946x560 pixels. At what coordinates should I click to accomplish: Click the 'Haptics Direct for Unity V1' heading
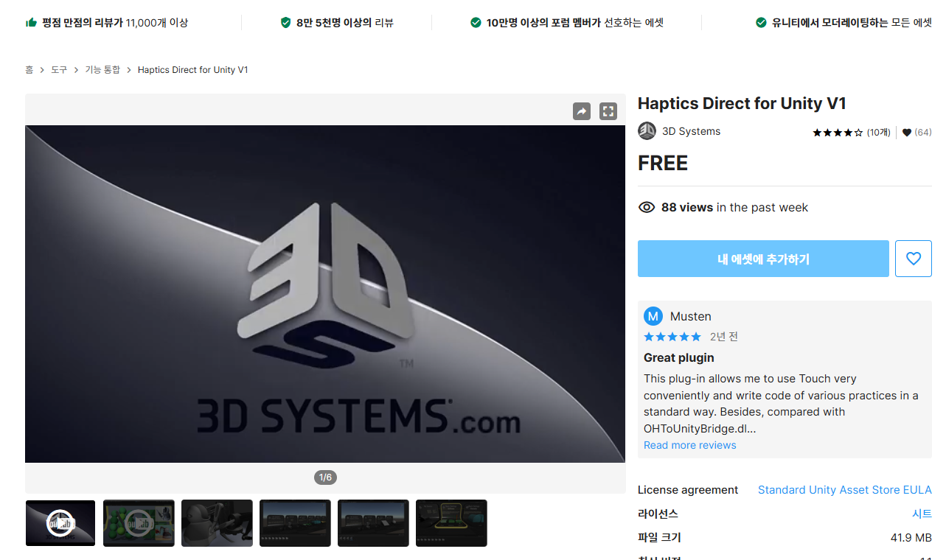click(742, 103)
